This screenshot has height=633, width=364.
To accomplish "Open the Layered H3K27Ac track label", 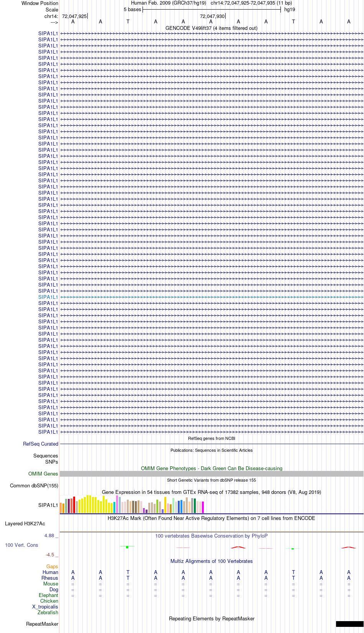I will [x=25, y=523].
